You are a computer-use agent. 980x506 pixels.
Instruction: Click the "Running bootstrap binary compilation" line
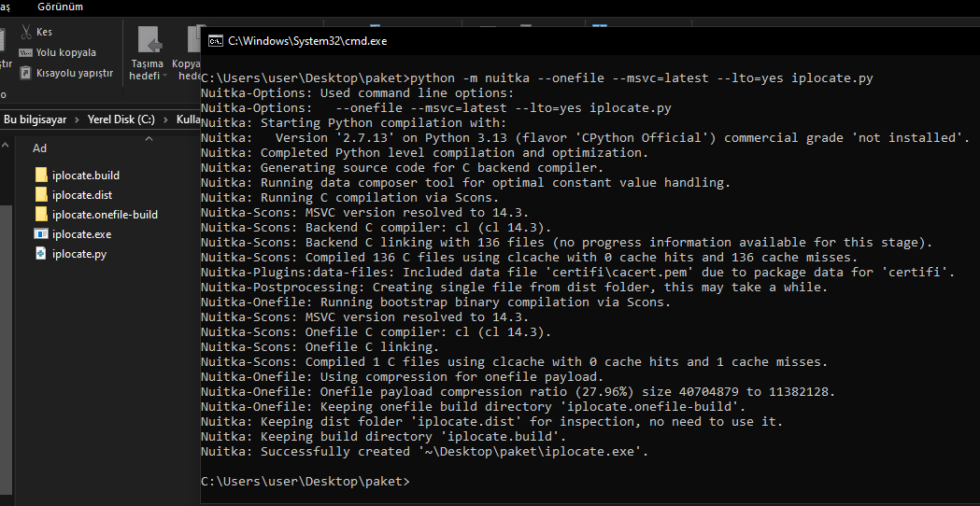click(x=435, y=302)
